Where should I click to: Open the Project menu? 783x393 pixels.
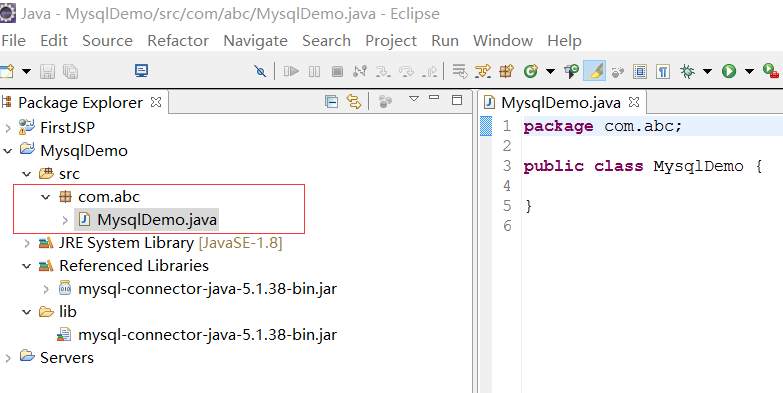click(x=391, y=40)
